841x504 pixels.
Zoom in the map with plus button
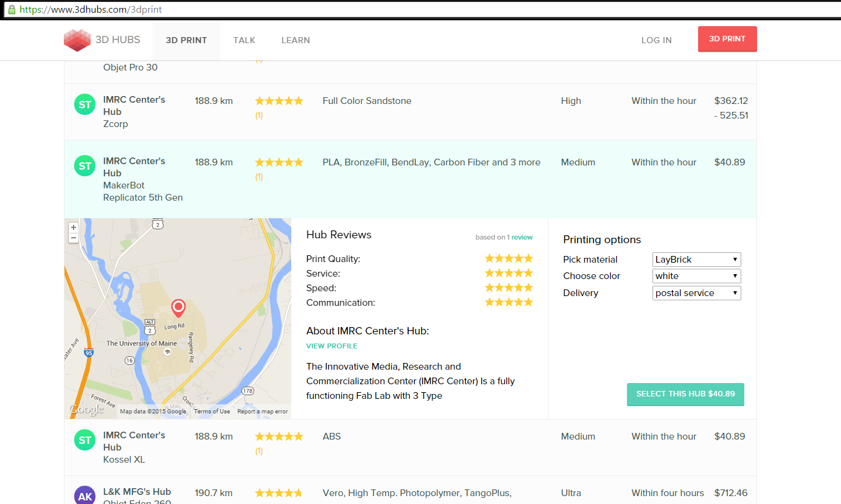click(x=74, y=227)
